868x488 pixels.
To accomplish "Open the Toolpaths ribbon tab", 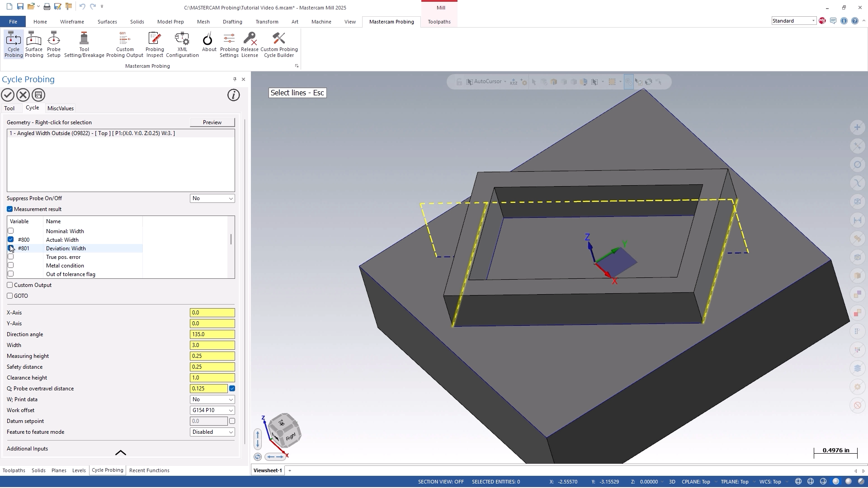I will tap(439, 22).
